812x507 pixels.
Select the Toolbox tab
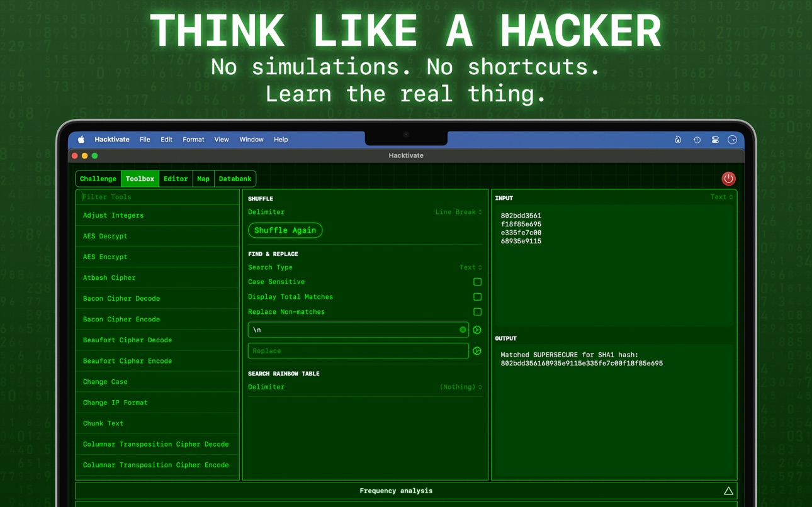click(x=140, y=179)
